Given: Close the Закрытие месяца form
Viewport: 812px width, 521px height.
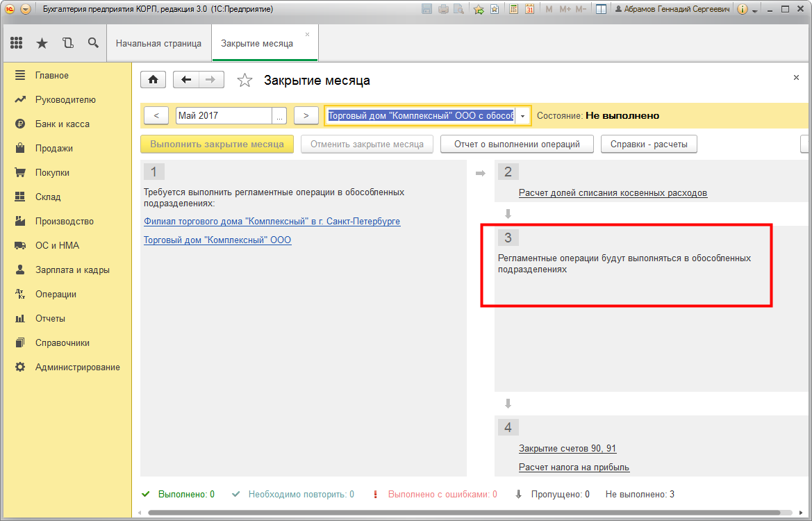Looking at the screenshot, I should click(x=797, y=78).
